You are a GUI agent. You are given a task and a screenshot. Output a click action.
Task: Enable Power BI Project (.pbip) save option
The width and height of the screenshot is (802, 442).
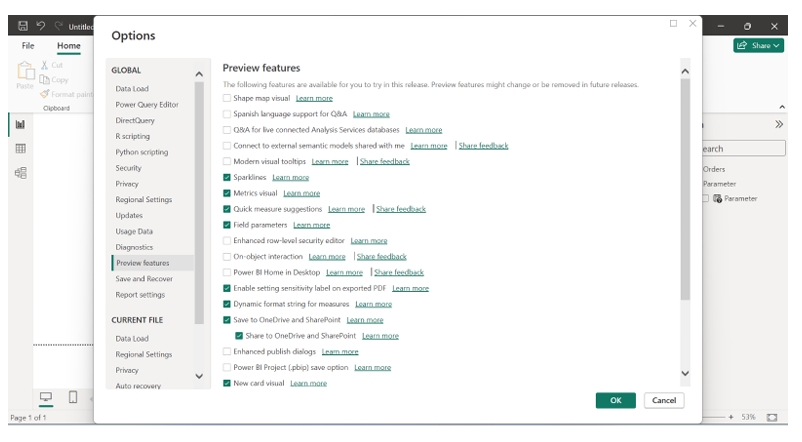[x=227, y=367]
